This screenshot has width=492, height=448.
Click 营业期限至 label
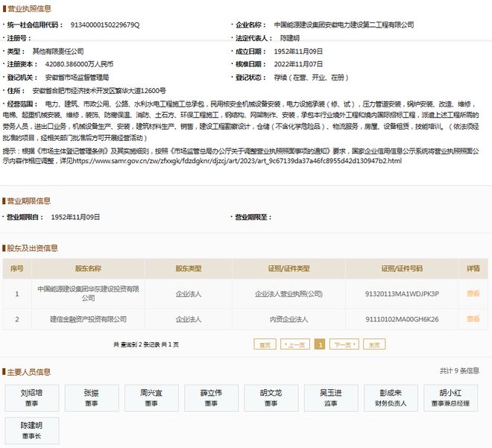pos(253,217)
